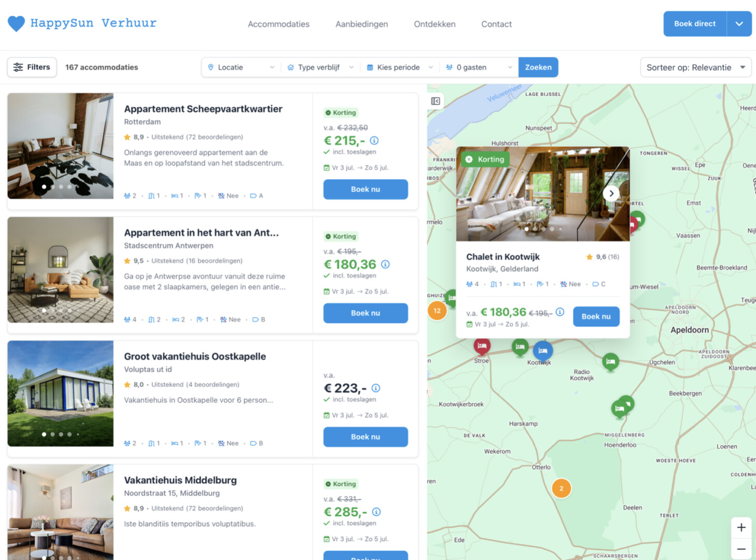The width and height of the screenshot is (756, 560).
Task: Zoom out on the map
Action: [741, 549]
